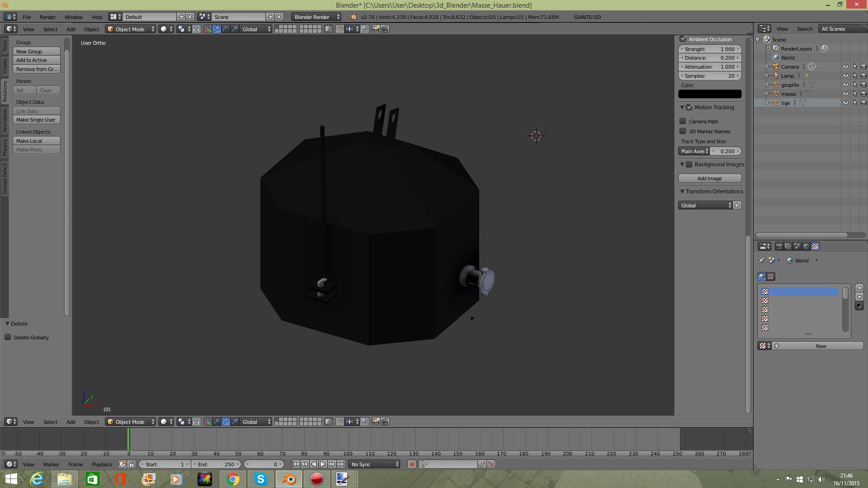Open the Object Mode dropdown in top viewport
This screenshot has width=868, height=488.
tap(130, 29)
